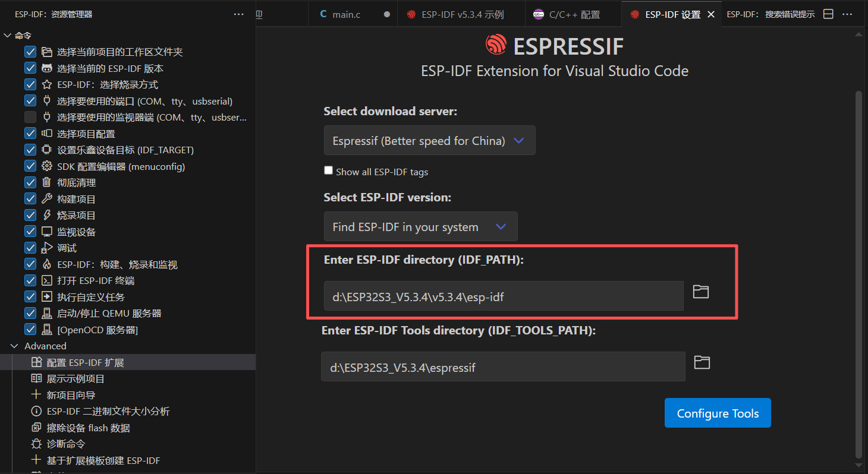Toggle the 构建项目 checkbox
The height and width of the screenshot is (474, 868).
pyautogui.click(x=30, y=199)
